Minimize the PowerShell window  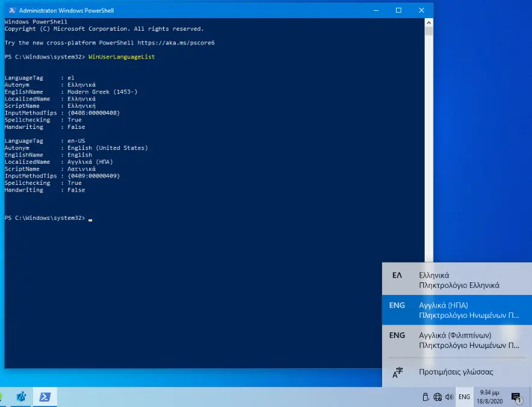(x=376, y=10)
